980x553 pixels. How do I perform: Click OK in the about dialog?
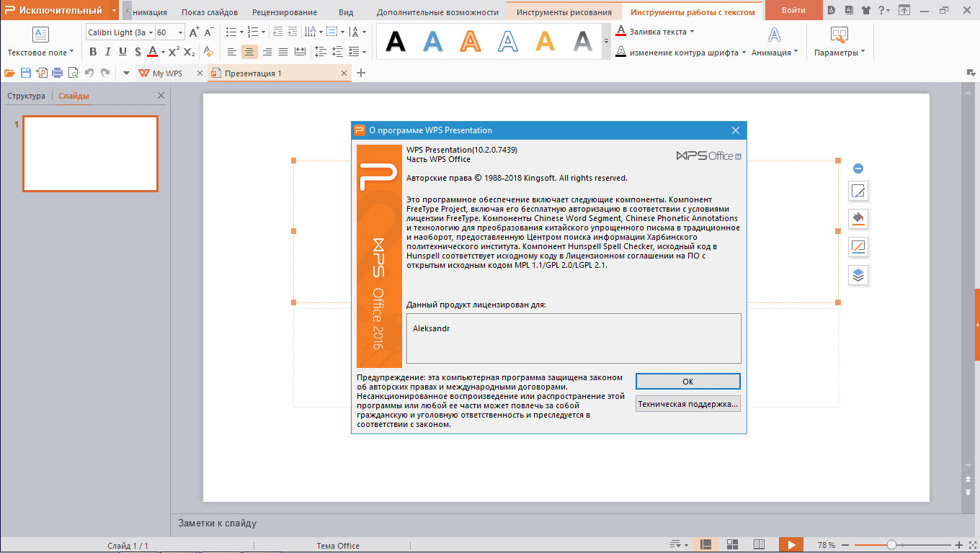coord(688,382)
